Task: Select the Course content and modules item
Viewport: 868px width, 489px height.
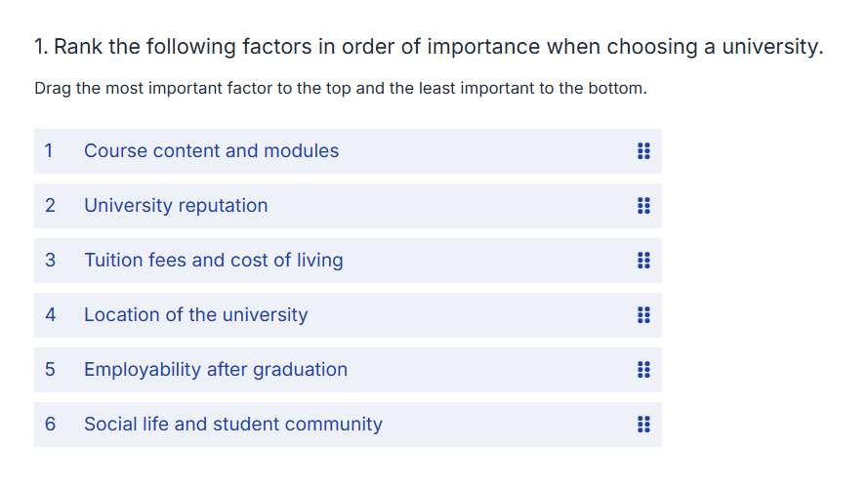Action: [348, 151]
